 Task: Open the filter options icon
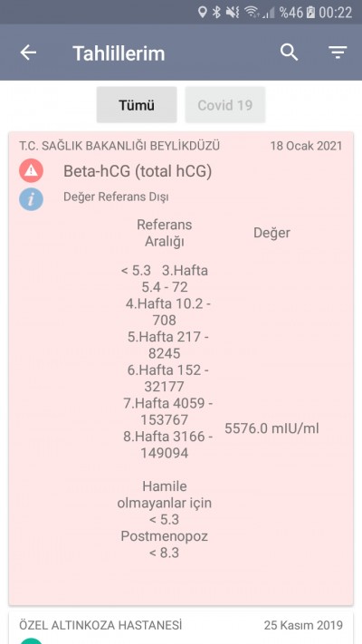(338, 53)
